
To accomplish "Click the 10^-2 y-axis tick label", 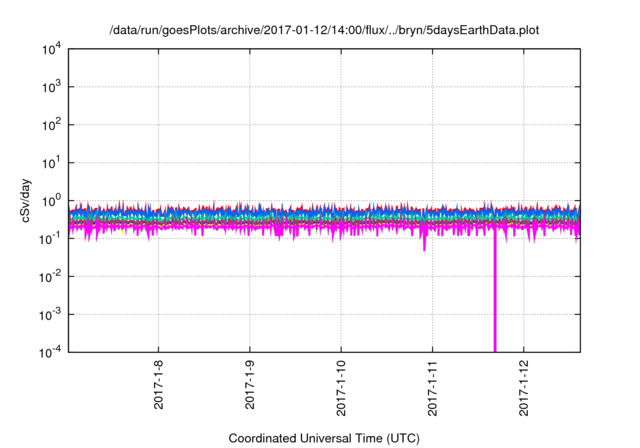I will point(51,277).
